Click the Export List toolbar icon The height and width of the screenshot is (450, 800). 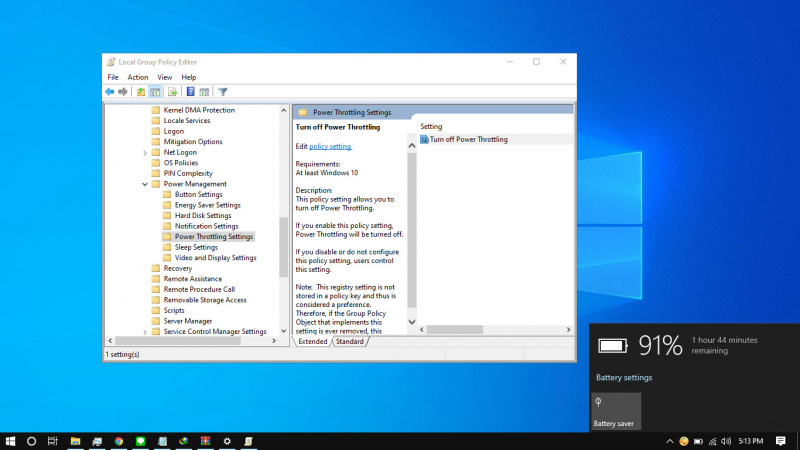172,92
